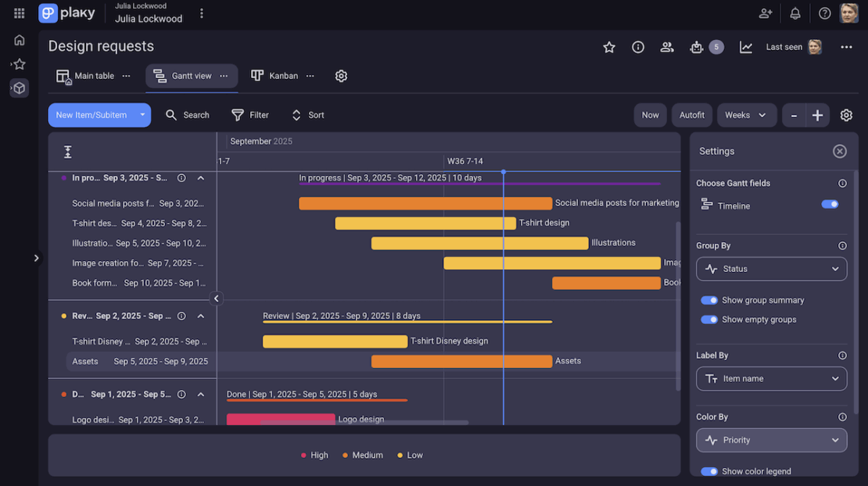Select the boards cube icon in sidebar

18,88
